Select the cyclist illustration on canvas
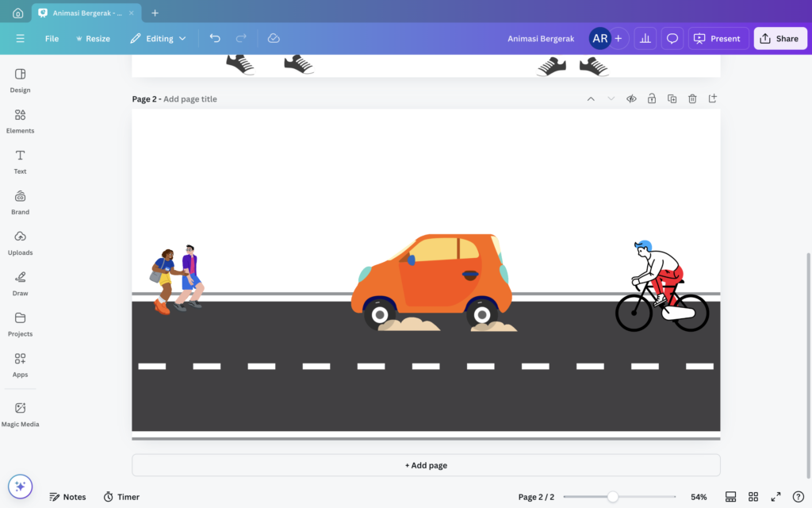Image resolution: width=812 pixels, height=508 pixels. 662,286
